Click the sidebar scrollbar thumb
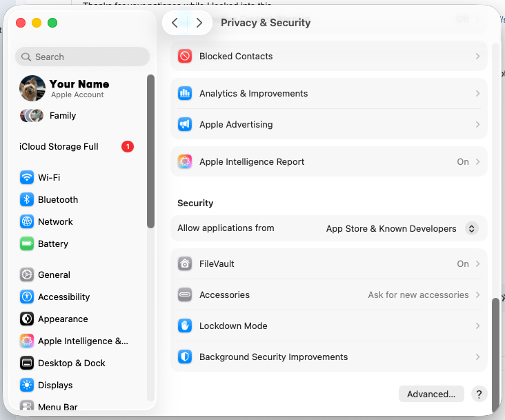 (150, 151)
